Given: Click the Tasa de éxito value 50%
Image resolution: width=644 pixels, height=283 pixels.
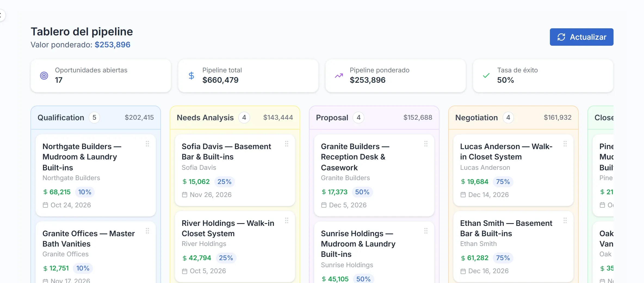Looking at the screenshot, I should [x=506, y=80].
